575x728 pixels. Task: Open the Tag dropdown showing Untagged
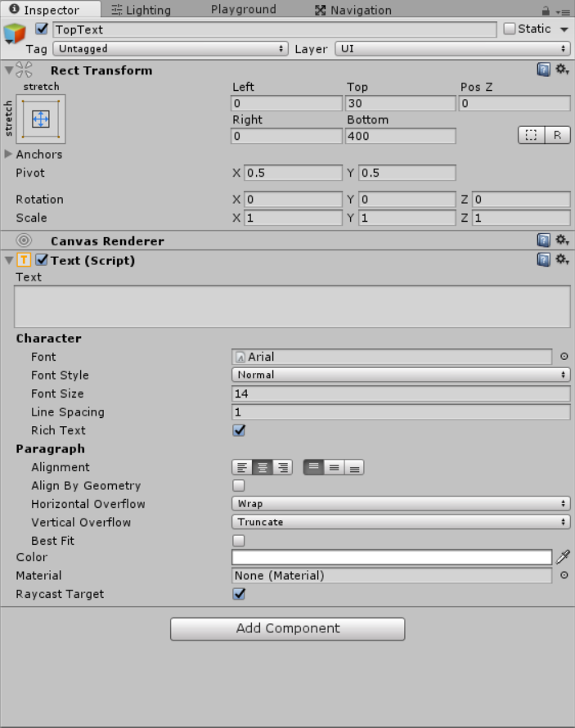tap(171, 49)
